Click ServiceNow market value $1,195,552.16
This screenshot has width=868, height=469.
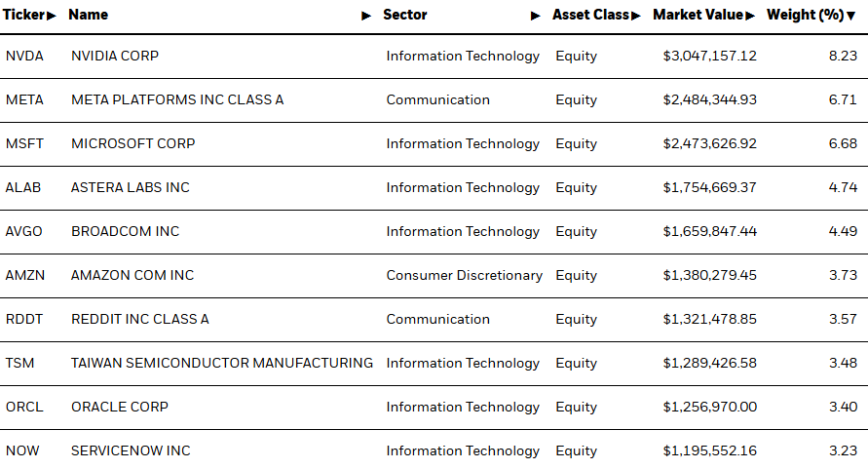(x=709, y=450)
